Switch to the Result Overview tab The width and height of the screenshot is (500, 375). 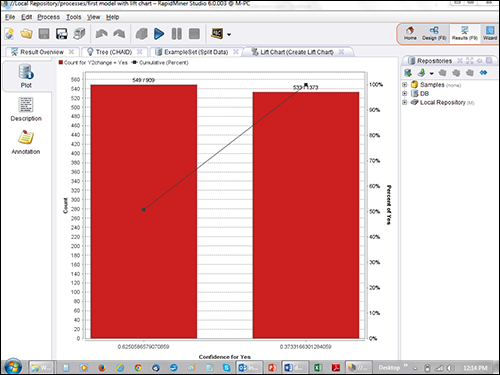pyautogui.click(x=42, y=52)
